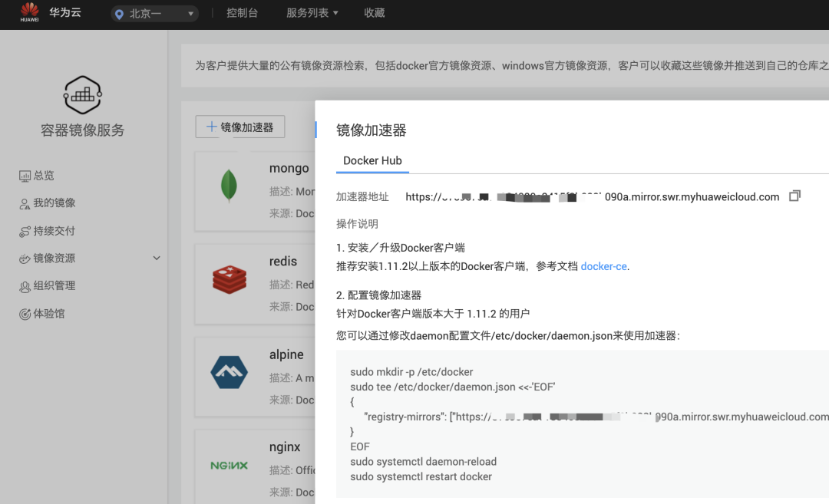The image size is (829, 504).
Task: Click the container image service logo icon
Action: click(x=83, y=95)
